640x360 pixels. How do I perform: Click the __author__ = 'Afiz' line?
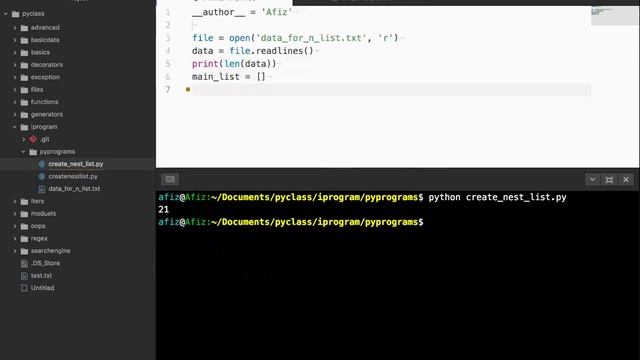coord(242,12)
